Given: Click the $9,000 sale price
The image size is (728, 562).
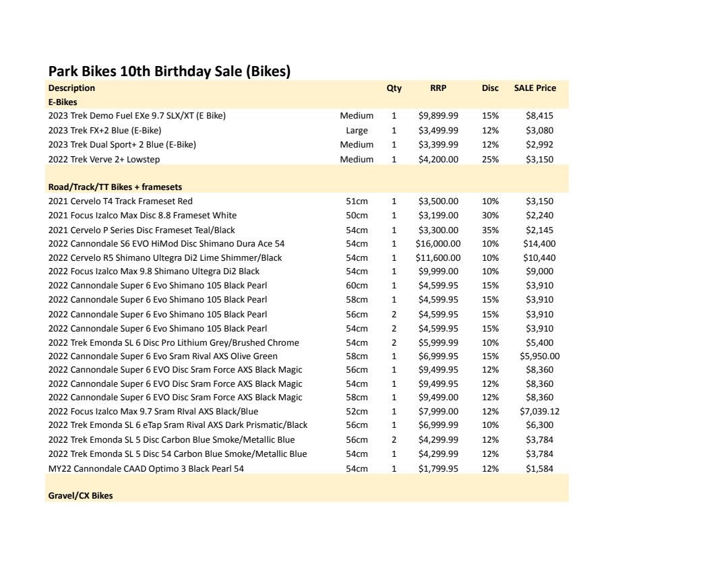Looking at the screenshot, I should (x=539, y=271).
